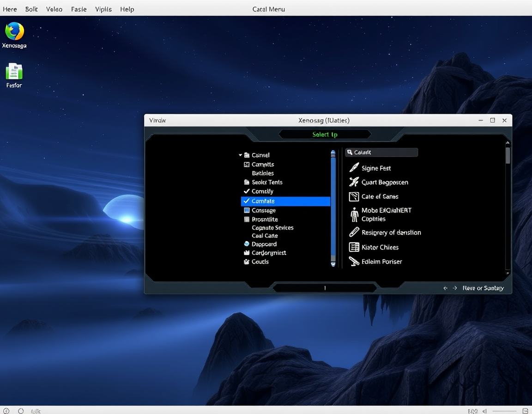Click the folder icon beside Seolox Tents
This screenshot has width=532, height=414.
[247, 182]
